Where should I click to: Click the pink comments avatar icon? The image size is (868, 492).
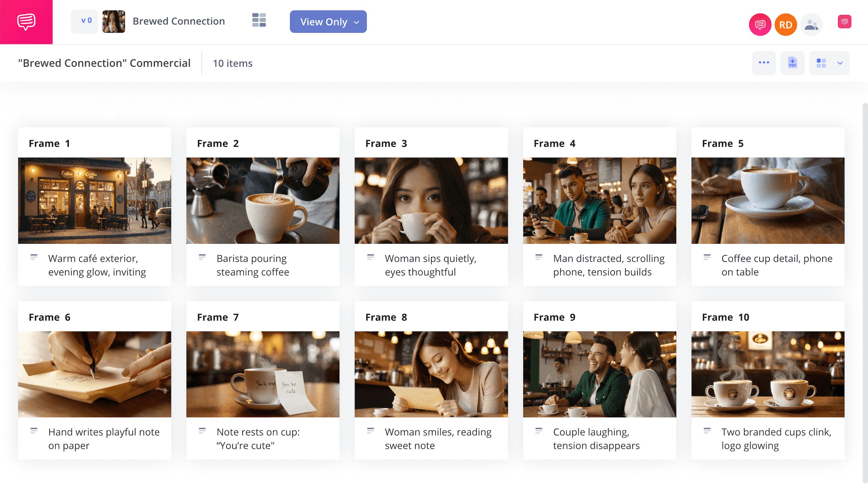(760, 25)
